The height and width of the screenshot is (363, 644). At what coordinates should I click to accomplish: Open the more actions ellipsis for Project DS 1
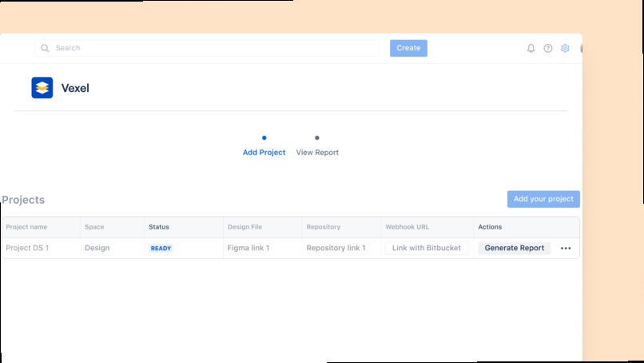pyautogui.click(x=566, y=249)
